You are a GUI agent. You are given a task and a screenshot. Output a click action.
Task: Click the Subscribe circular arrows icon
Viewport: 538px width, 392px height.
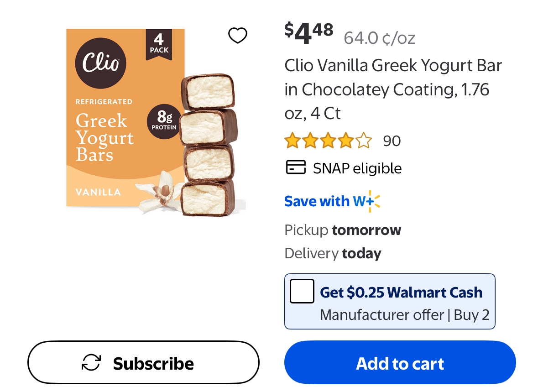91,363
